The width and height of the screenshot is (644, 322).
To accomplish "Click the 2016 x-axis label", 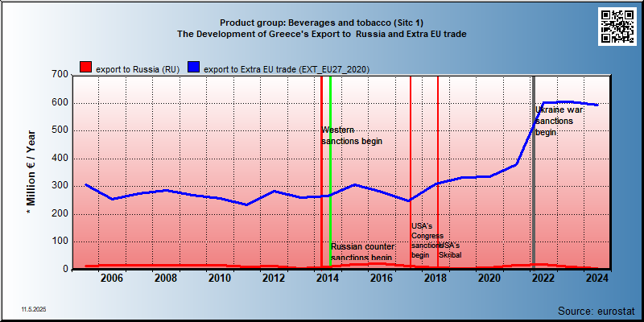I will (x=382, y=278).
